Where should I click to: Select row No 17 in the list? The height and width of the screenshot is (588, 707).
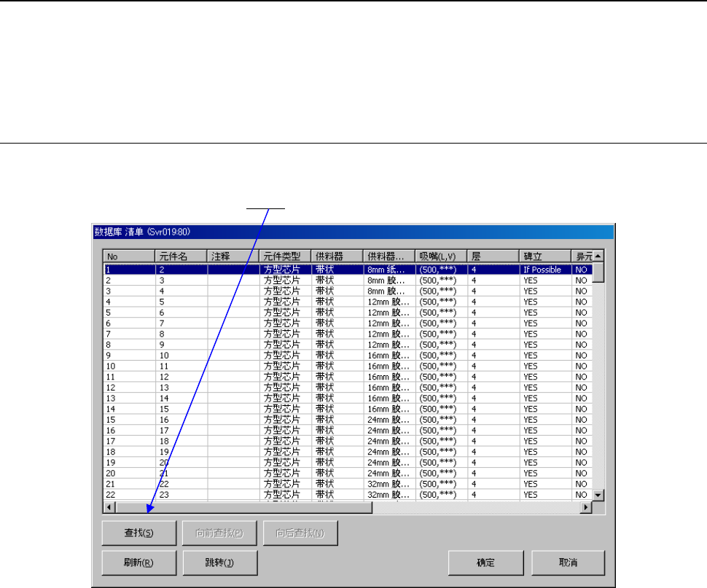[348, 441]
